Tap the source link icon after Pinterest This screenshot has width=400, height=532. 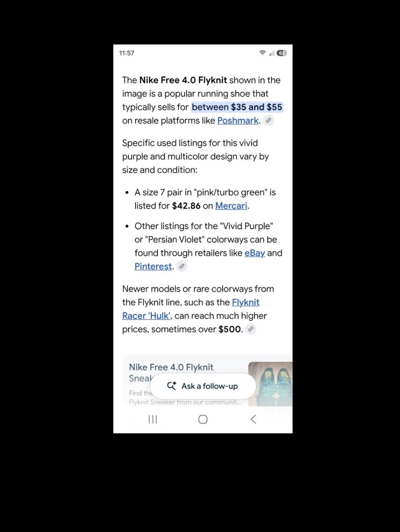pyautogui.click(x=182, y=266)
